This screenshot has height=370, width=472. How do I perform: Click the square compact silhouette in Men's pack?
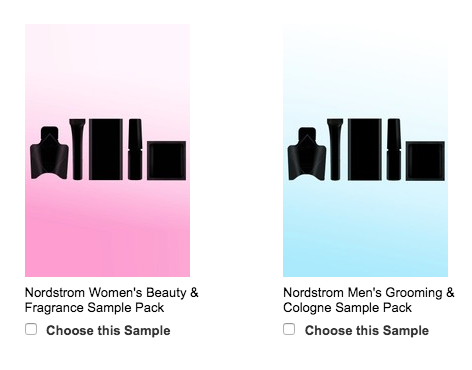[x=425, y=161]
